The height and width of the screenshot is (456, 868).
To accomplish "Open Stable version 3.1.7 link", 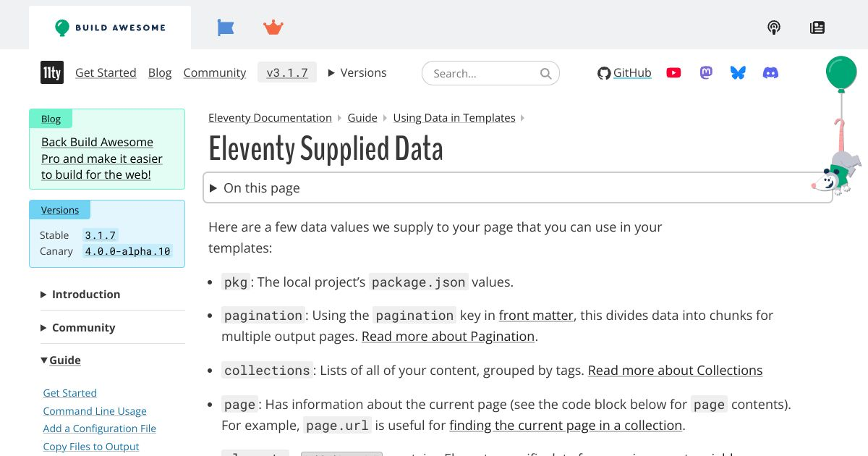I will 100,235.
